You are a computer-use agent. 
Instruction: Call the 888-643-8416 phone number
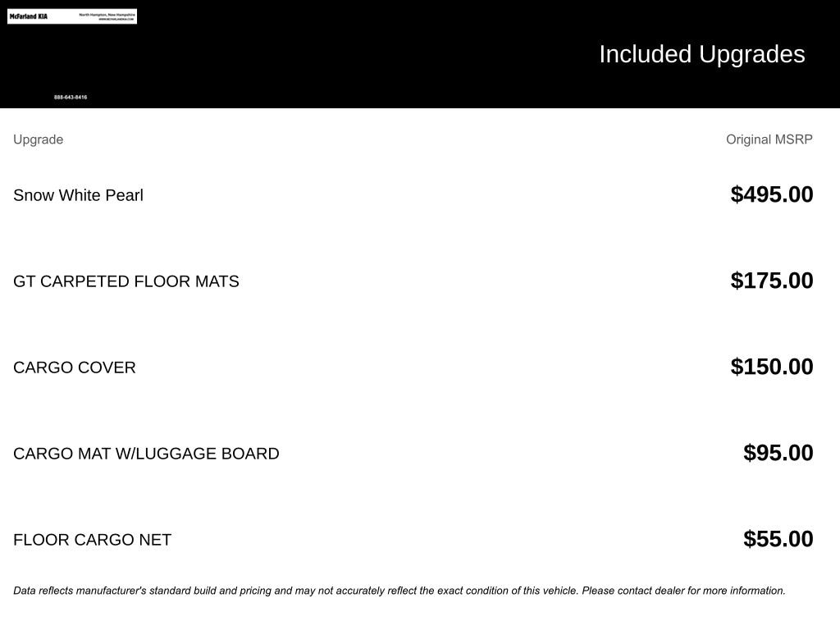tap(71, 98)
